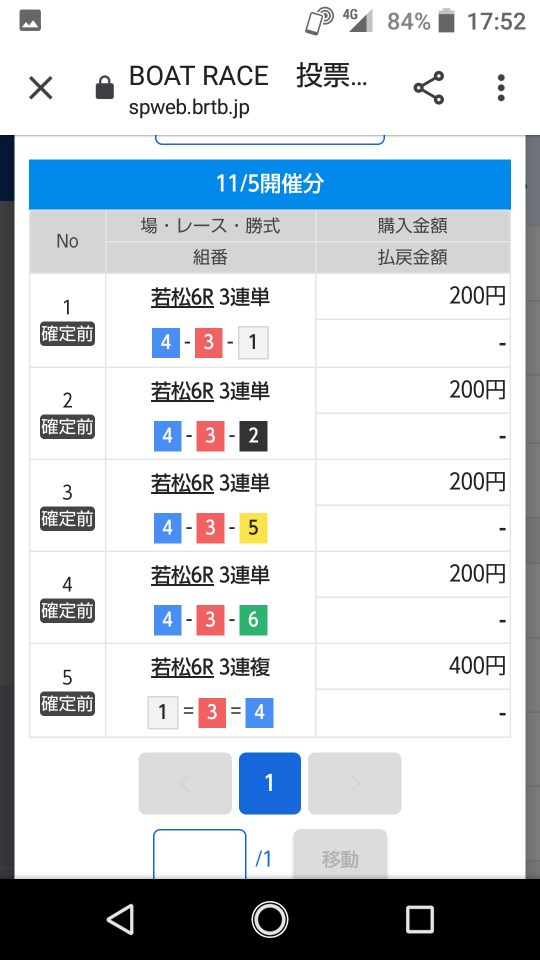The height and width of the screenshot is (960, 540).
Task: Tap the Android recent apps square button
Action: [x=420, y=920]
